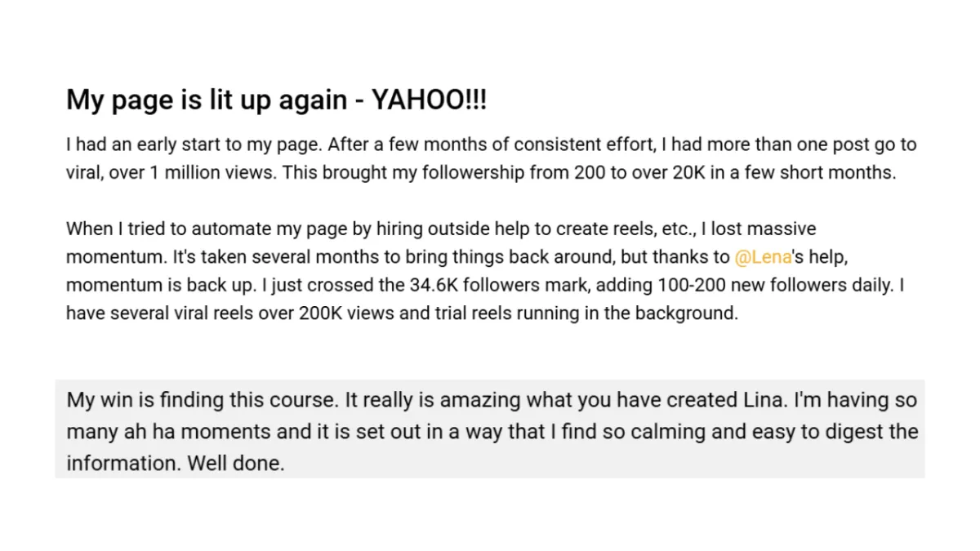
Task: Click the name "Lina" in the testimonial
Action: tap(762, 401)
